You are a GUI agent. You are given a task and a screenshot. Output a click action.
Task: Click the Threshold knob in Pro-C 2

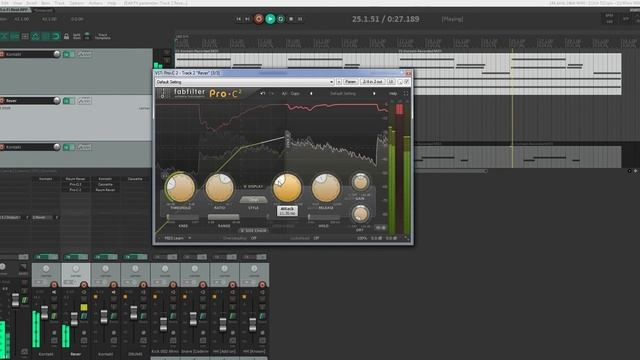click(180, 187)
